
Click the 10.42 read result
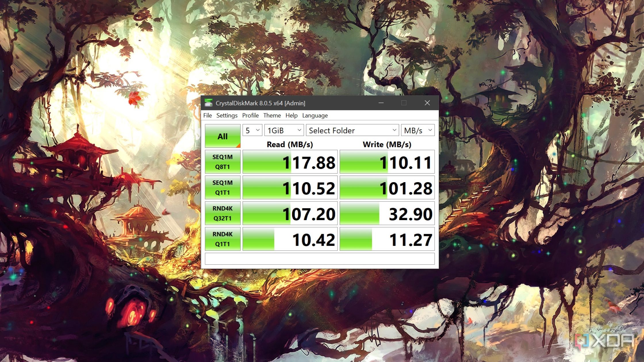(290, 239)
